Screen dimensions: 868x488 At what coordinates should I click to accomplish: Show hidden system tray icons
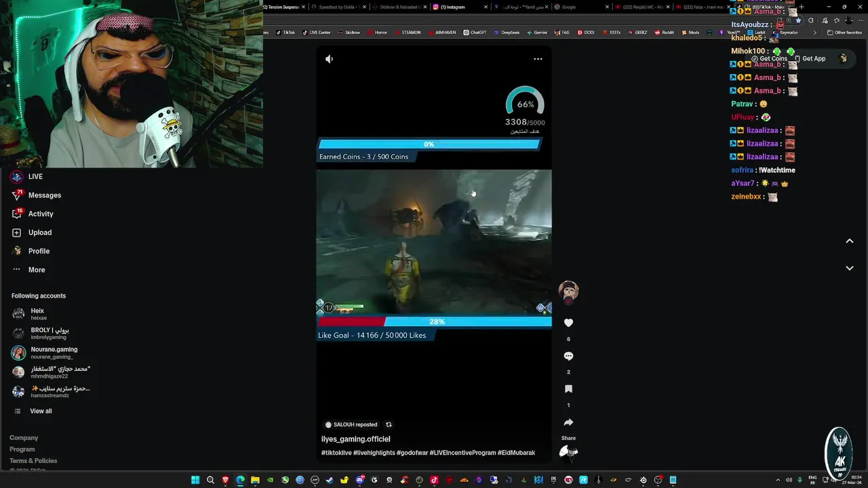(x=778, y=480)
